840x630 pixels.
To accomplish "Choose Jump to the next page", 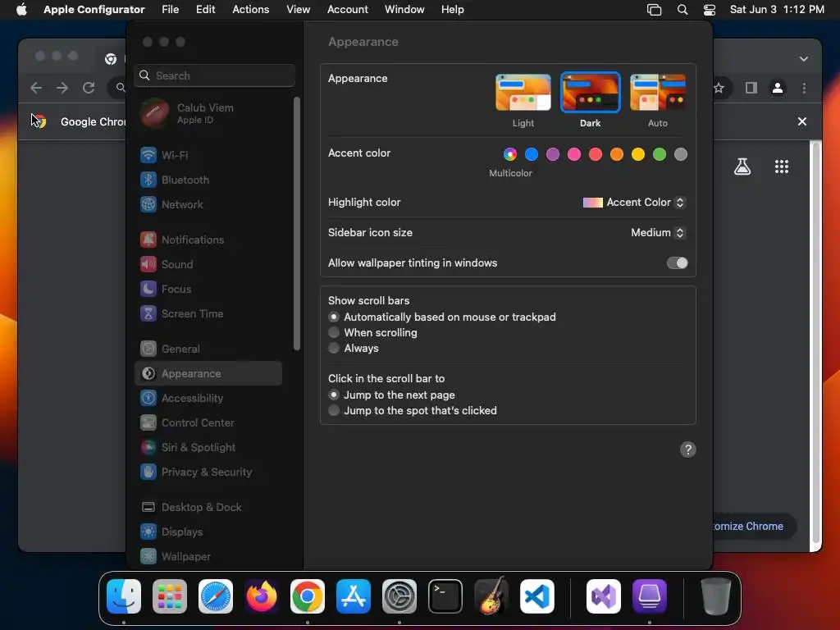I will 391,395.
